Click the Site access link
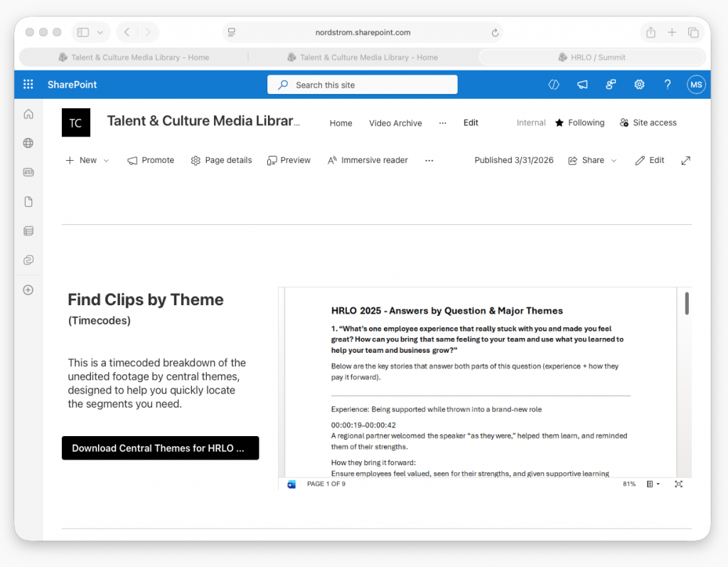The image size is (728, 567). [x=648, y=123]
